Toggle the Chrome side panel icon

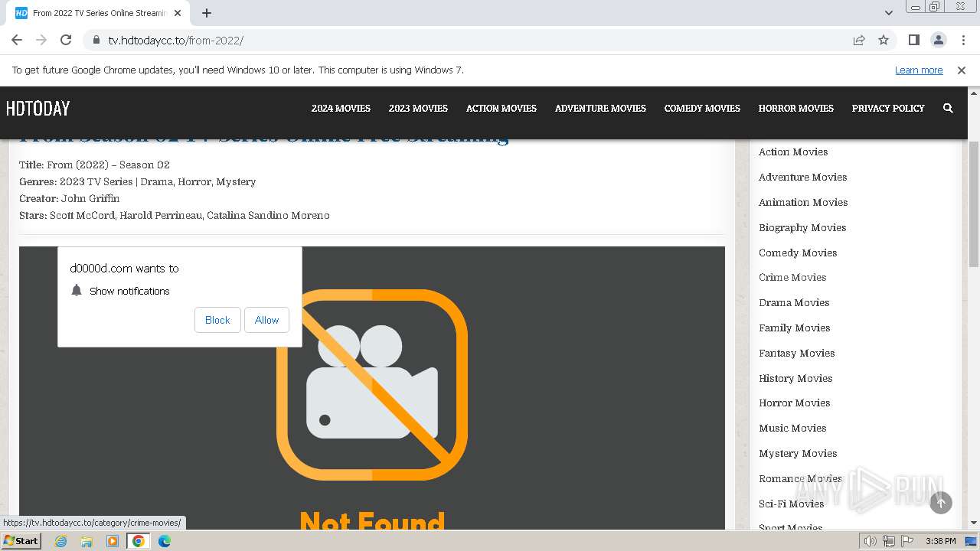[913, 40]
